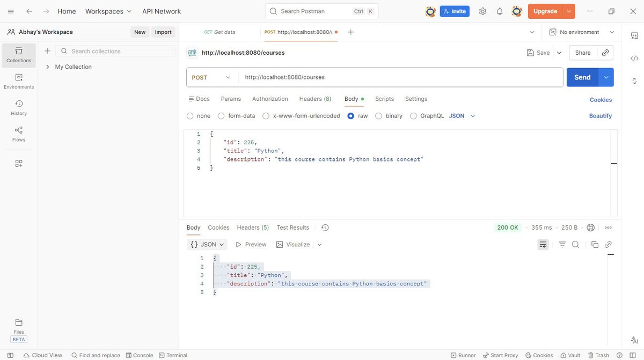Open the notifications bell
Image resolution: width=644 pixels, height=360 pixels.
click(500, 11)
